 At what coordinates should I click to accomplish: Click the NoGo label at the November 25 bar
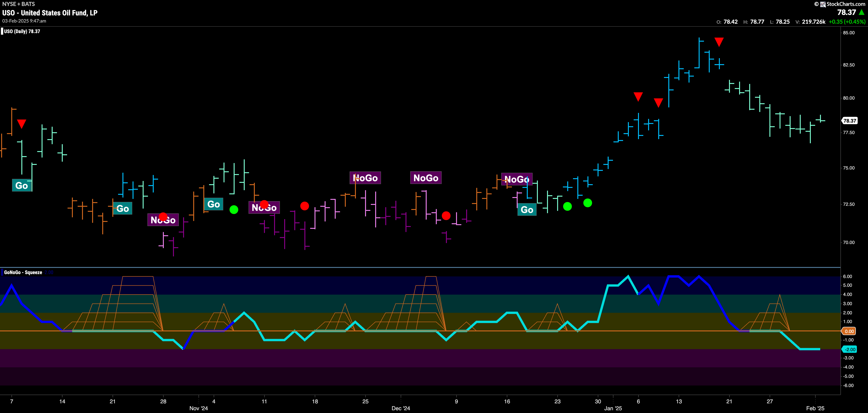tap(365, 178)
